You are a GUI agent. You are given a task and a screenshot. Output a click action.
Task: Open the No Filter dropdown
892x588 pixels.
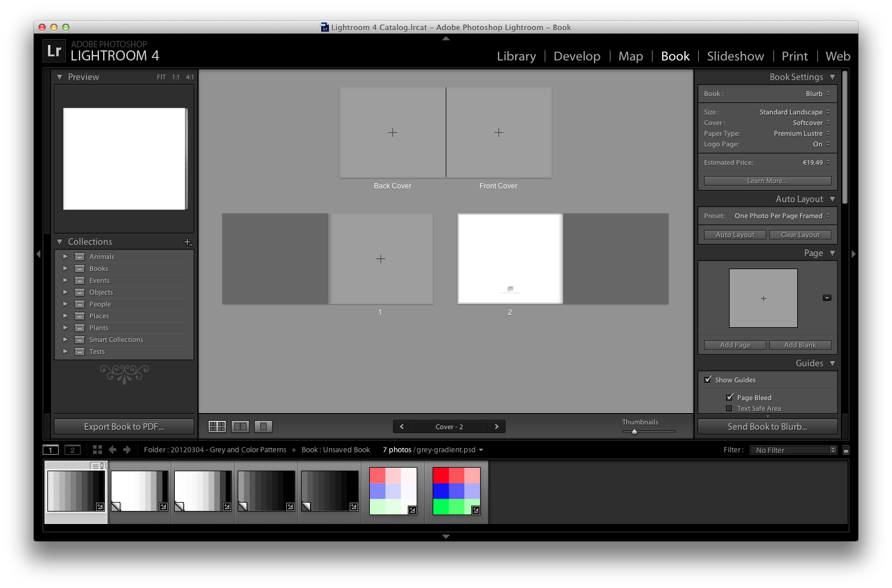click(794, 450)
